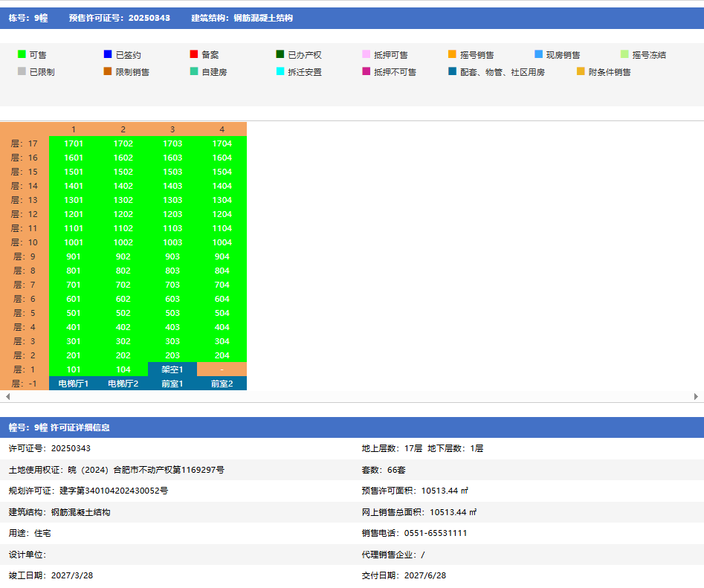Click the cyan 拆迁安置 legend swatch
This screenshot has height=588, width=704.
[280, 71]
